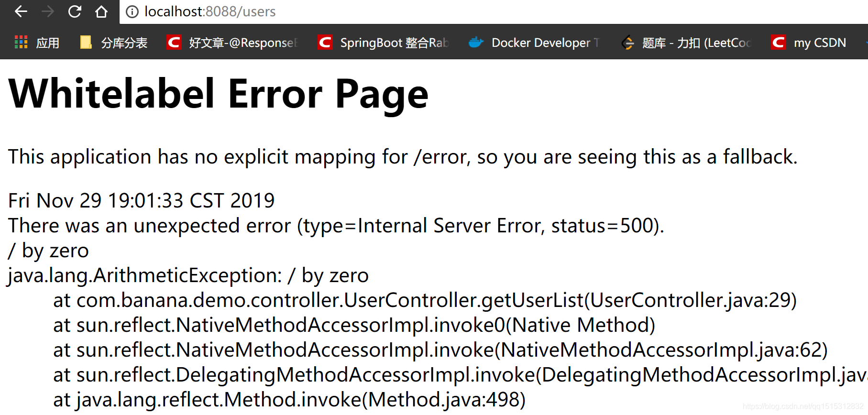Viewport: 868px width, 415px height.
Task: Click the browser back arrow
Action: (x=21, y=11)
